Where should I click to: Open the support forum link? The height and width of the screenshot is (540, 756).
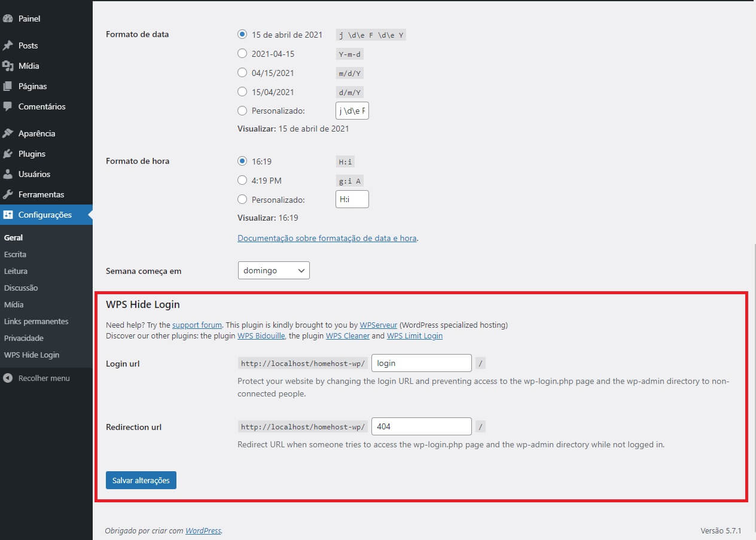197,325
